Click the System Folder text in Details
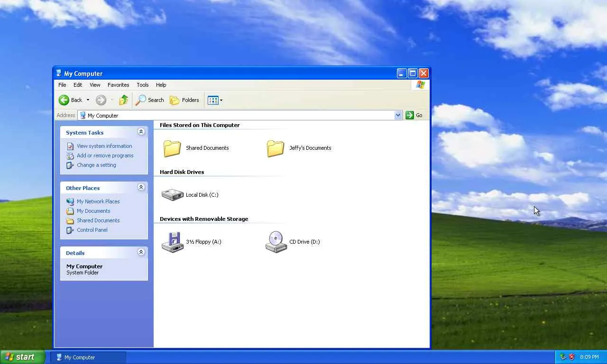This screenshot has height=364, width=607. click(x=83, y=273)
